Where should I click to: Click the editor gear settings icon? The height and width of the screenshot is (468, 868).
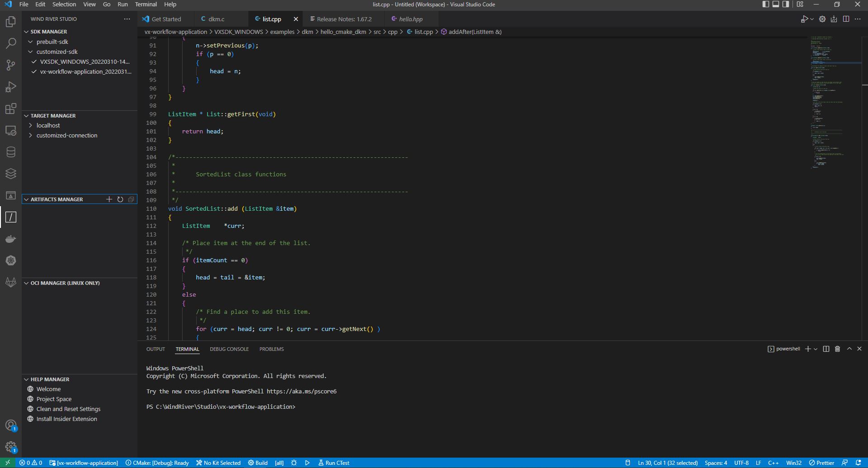pyautogui.click(x=822, y=19)
